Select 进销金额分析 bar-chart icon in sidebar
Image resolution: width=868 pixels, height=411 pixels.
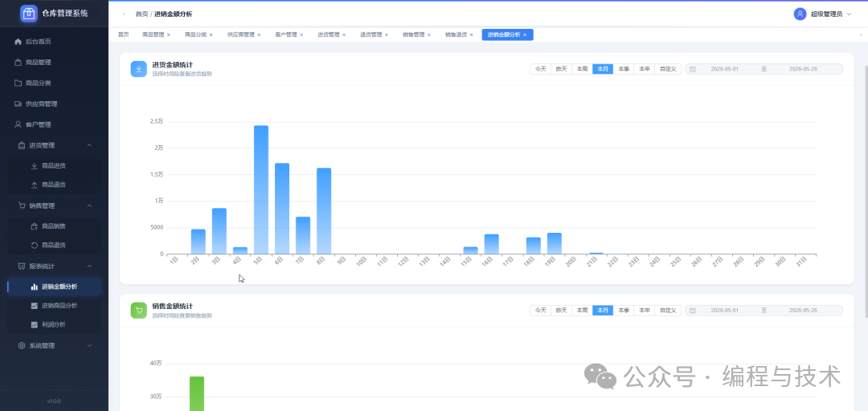tap(35, 287)
